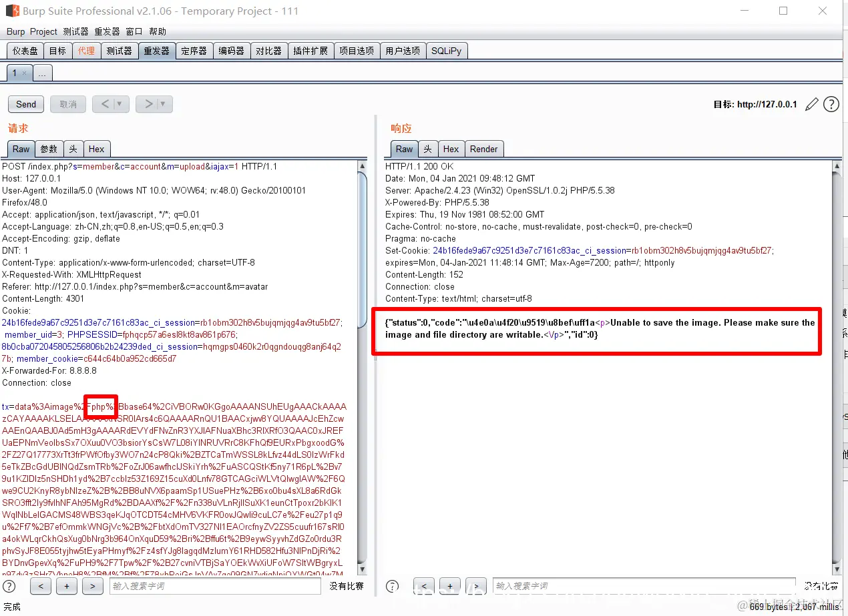This screenshot has height=616, width=848.
Task: Open the Project menu
Action: coord(43,31)
